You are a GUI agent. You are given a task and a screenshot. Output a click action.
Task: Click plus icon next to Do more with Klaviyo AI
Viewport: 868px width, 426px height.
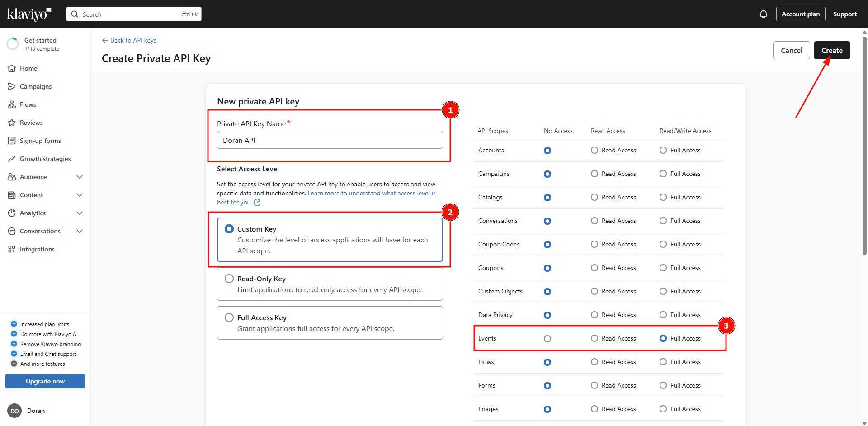[14, 334]
